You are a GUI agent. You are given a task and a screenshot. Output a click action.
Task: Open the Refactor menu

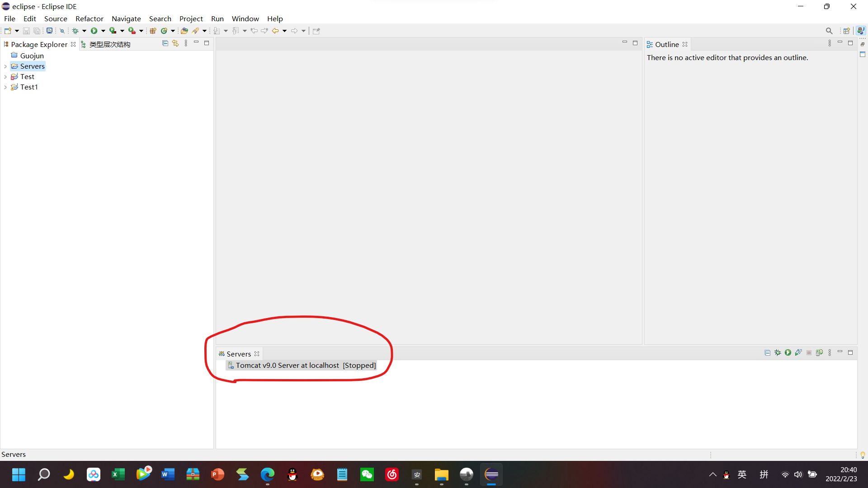(89, 19)
